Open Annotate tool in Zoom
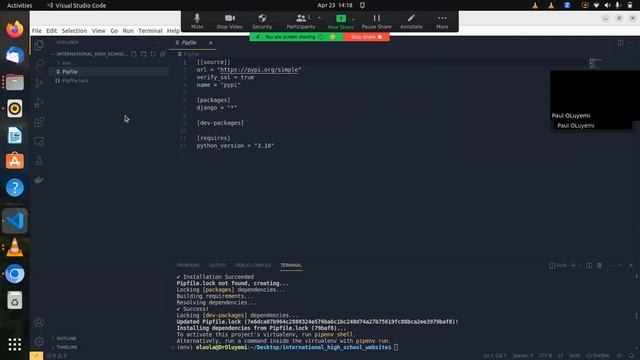640x360 pixels. 411,21
